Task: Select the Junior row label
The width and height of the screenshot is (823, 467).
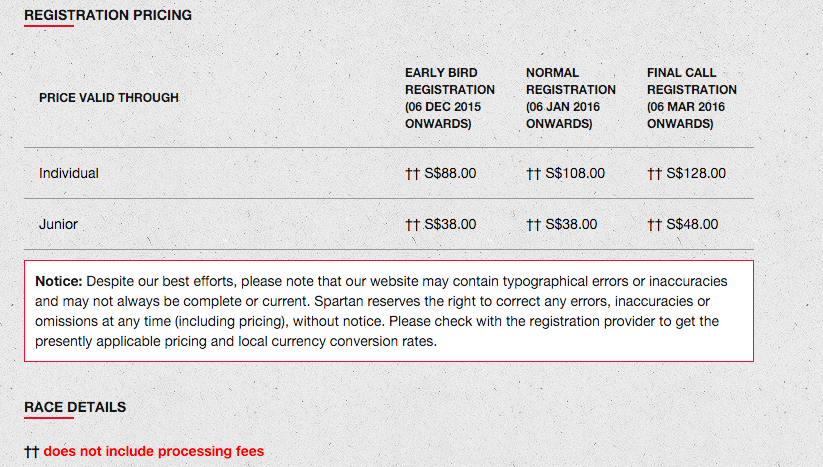Action: (x=58, y=224)
